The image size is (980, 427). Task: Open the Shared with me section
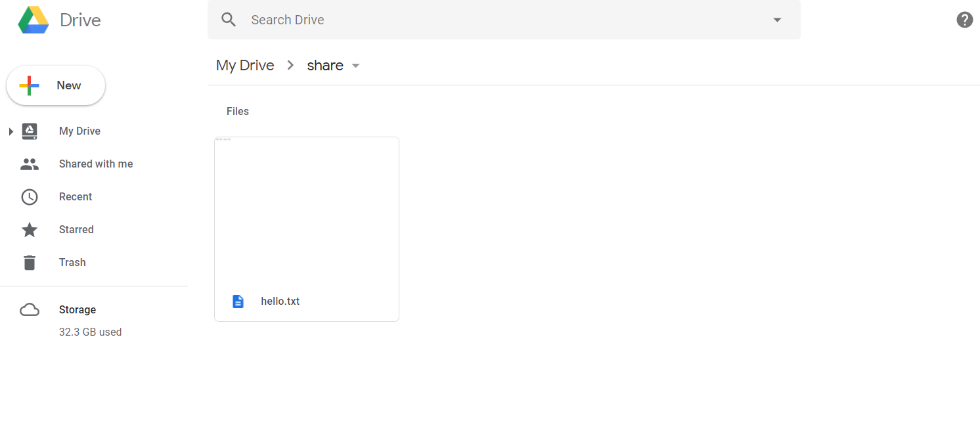tap(96, 164)
